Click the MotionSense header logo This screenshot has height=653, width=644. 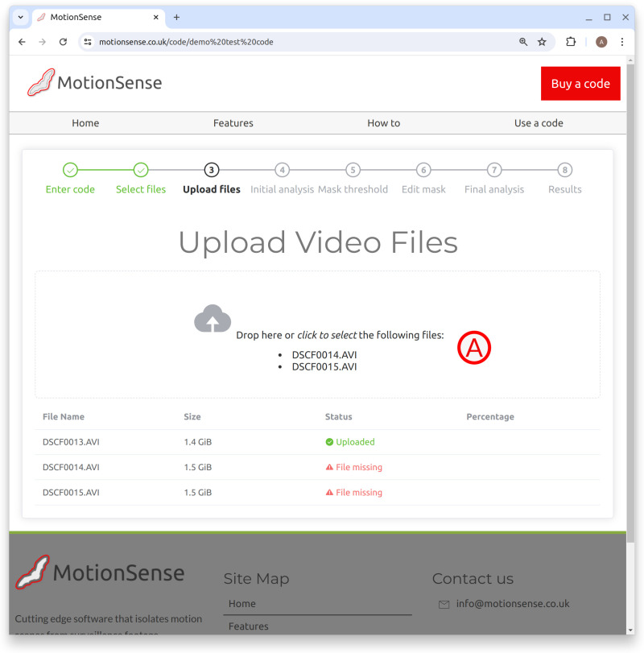(94, 82)
